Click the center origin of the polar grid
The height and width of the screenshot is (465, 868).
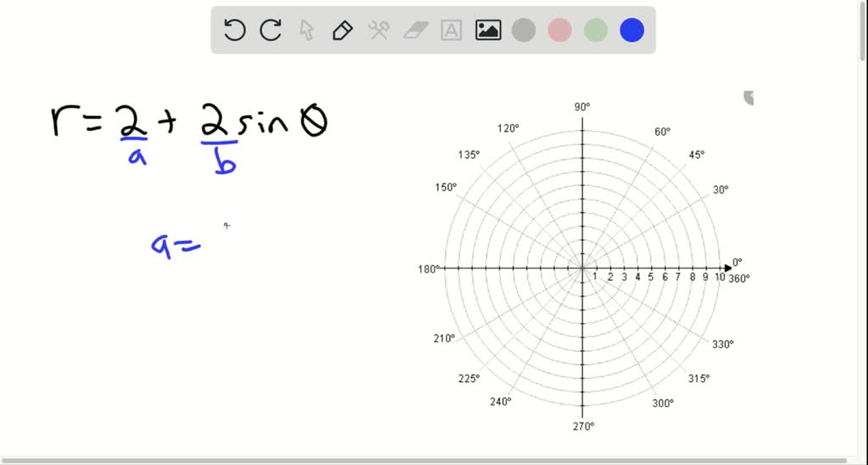pyautogui.click(x=581, y=268)
